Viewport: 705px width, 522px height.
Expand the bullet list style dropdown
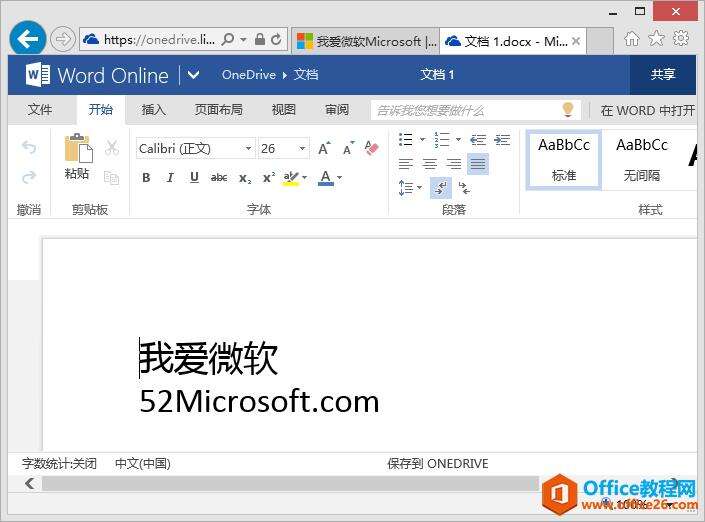[422, 140]
